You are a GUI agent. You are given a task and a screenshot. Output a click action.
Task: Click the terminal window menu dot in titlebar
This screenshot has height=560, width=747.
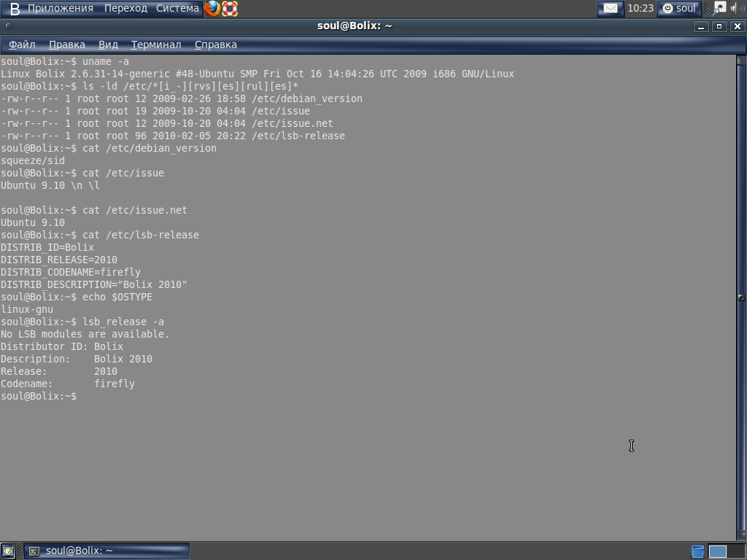point(8,26)
